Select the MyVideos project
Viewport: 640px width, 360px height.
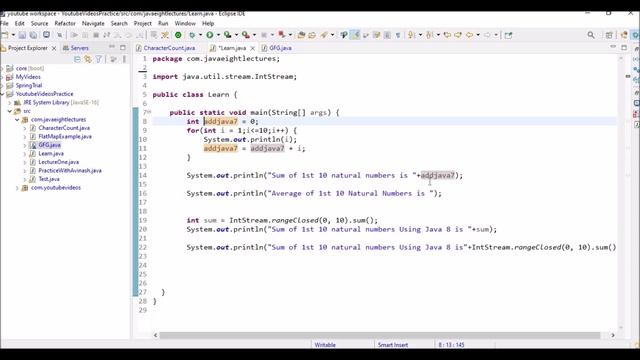[28, 77]
